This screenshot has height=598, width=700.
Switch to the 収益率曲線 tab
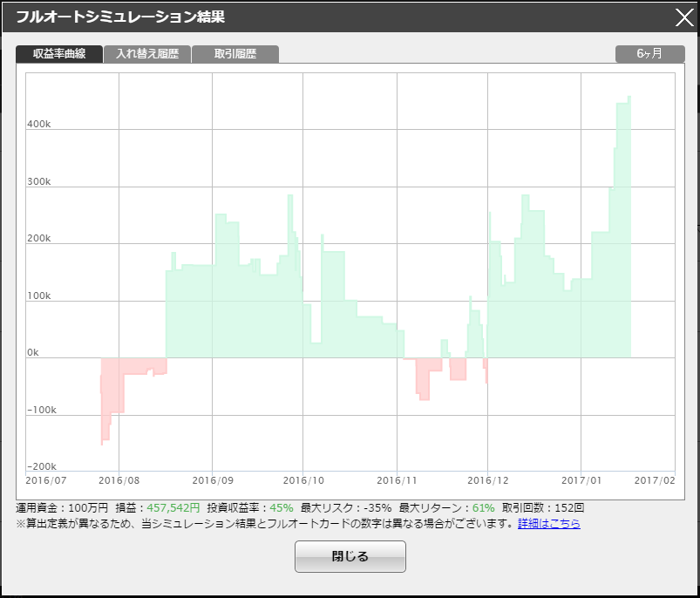59,54
